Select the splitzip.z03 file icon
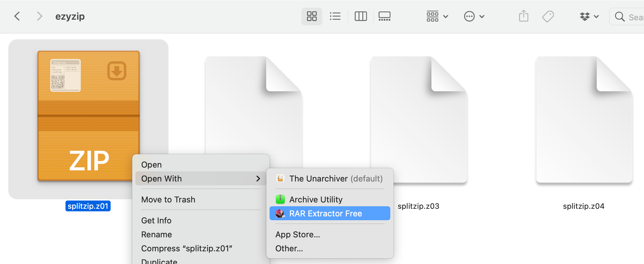Screen dimensions: 644x264 coord(419,119)
